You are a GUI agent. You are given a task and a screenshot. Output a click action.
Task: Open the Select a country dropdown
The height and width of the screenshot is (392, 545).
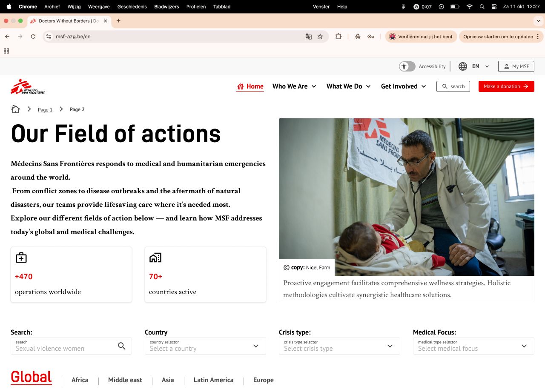[205, 346]
